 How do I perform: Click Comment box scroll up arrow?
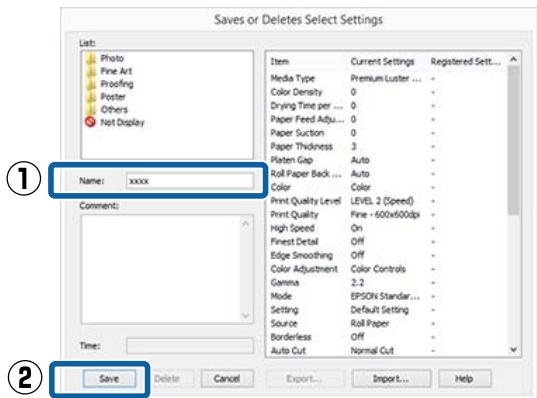pyautogui.click(x=246, y=224)
